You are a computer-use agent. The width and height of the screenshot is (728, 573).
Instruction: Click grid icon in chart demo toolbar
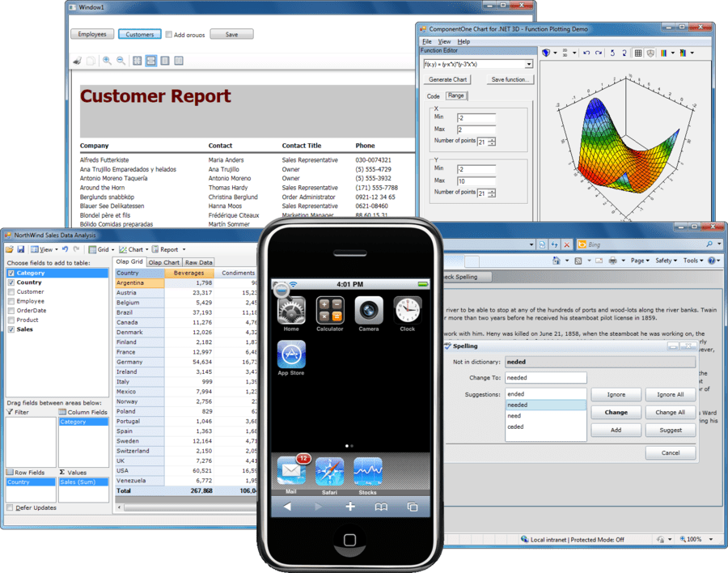[x=638, y=53]
